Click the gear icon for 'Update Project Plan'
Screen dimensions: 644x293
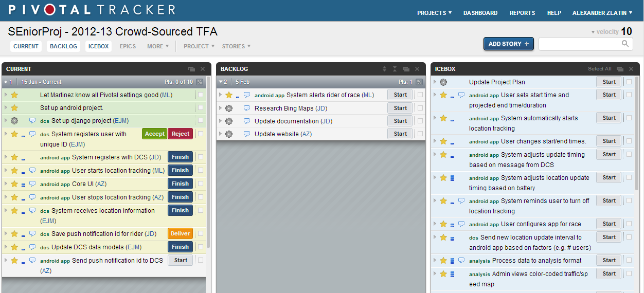[443, 82]
